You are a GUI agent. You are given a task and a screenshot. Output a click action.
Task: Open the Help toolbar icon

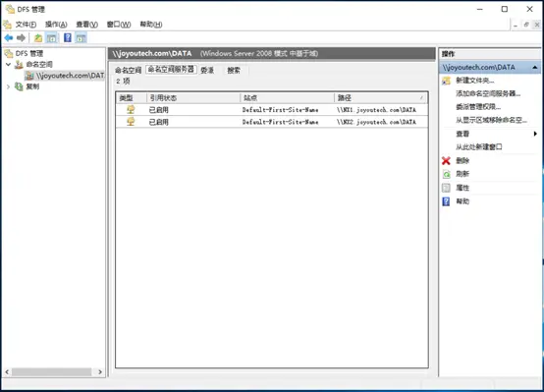[68, 37]
